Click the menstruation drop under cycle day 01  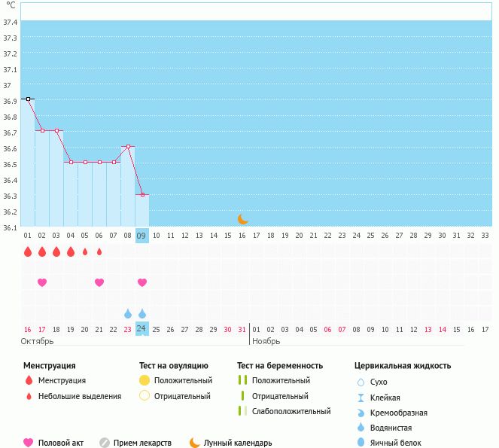click(28, 251)
